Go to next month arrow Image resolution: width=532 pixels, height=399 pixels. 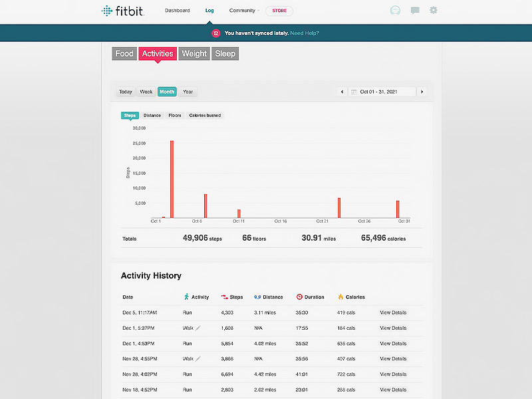tap(422, 92)
